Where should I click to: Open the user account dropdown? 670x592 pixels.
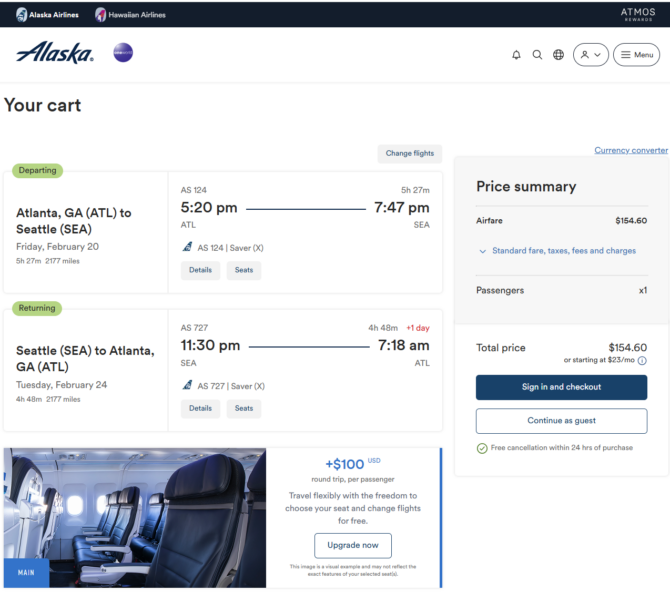(590, 55)
